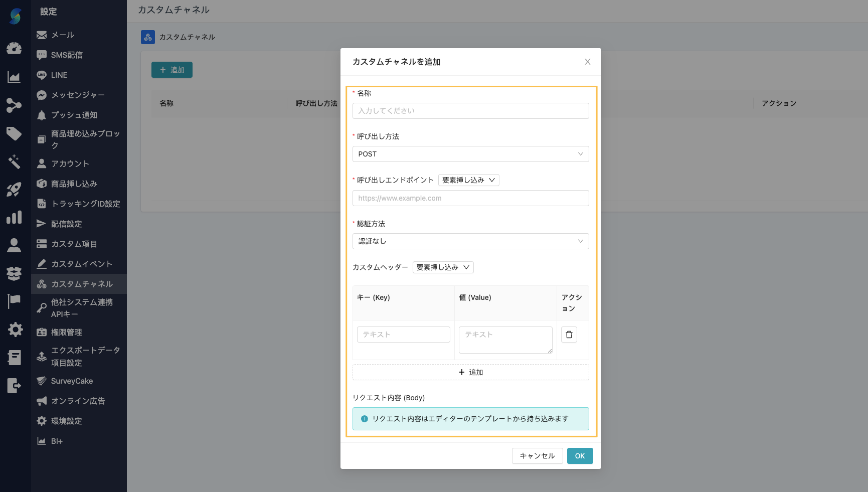Focus the 名称 input field
The image size is (868, 492).
[x=470, y=111]
